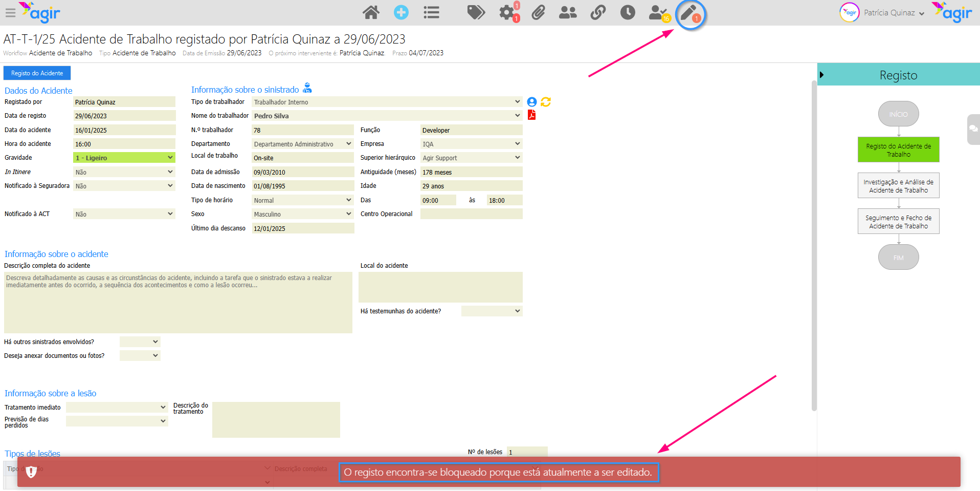
Task: Open the Gravidade dropdown
Action: coord(124,158)
